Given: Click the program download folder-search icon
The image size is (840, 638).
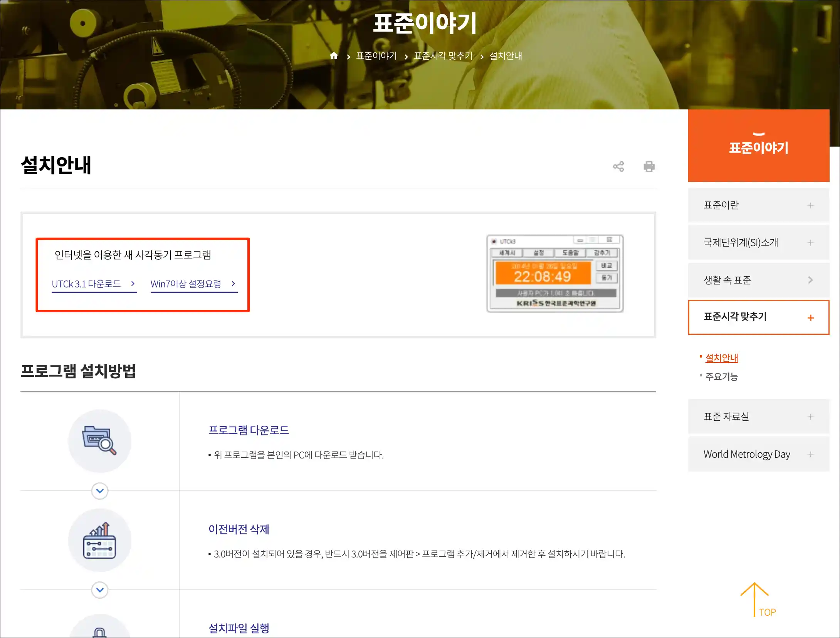Looking at the screenshot, I should (99, 441).
